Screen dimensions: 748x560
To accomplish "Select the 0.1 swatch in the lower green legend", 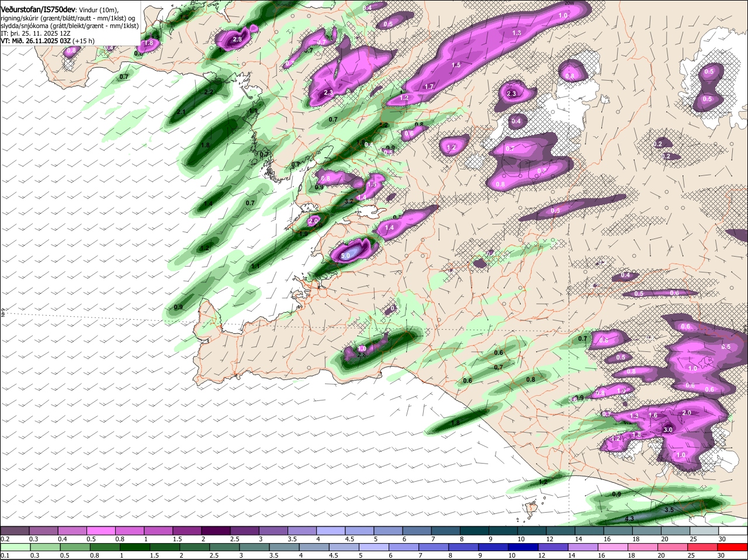I will (15, 547).
